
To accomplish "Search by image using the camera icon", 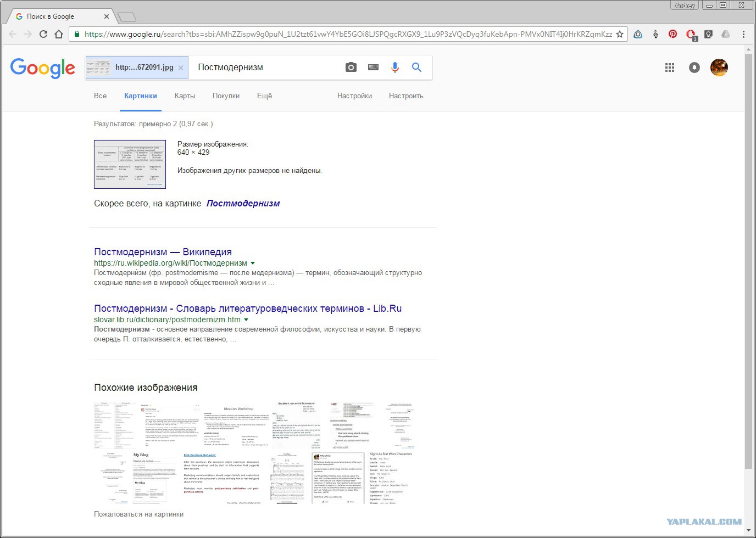I will tap(351, 67).
